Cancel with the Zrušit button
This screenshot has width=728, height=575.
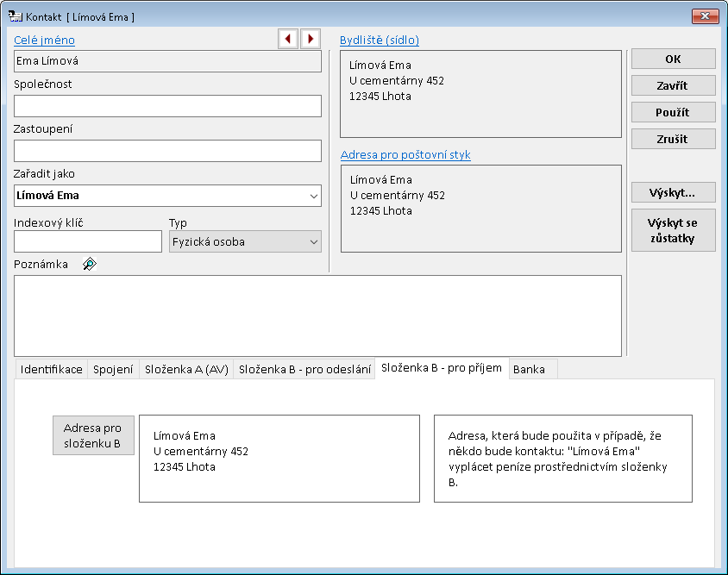coord(673,139)
